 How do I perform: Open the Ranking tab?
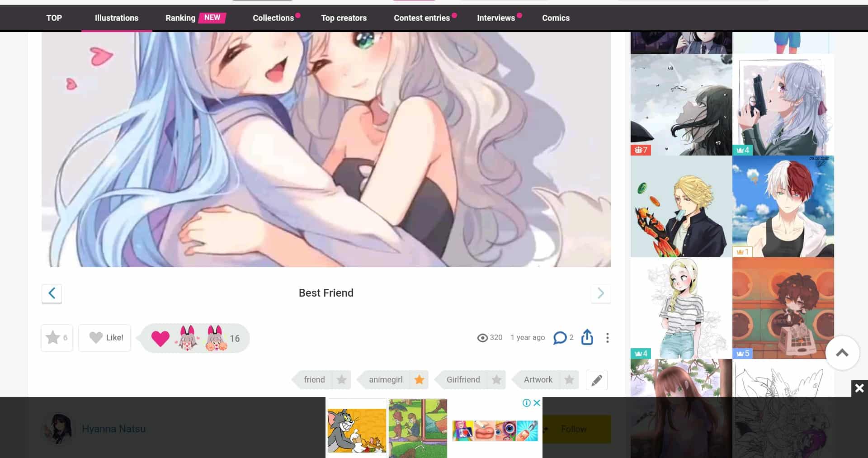point(180,18)
